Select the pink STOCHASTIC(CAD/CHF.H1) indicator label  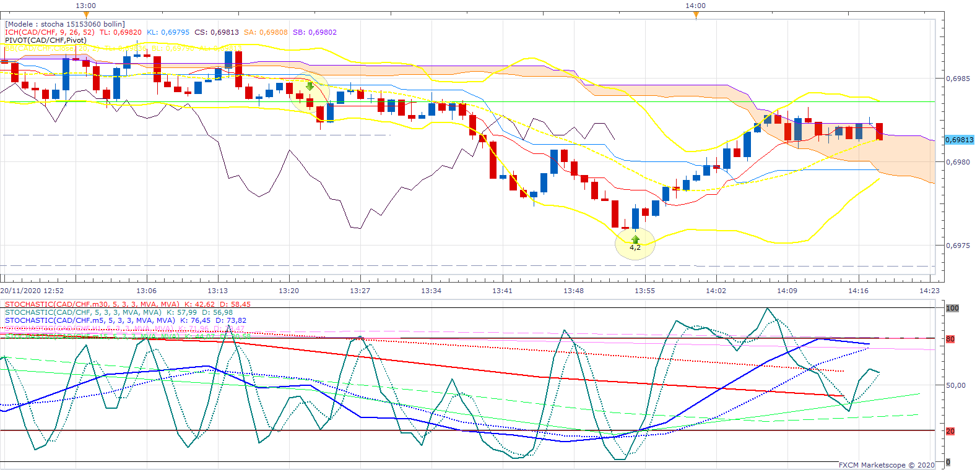(89, 328)
